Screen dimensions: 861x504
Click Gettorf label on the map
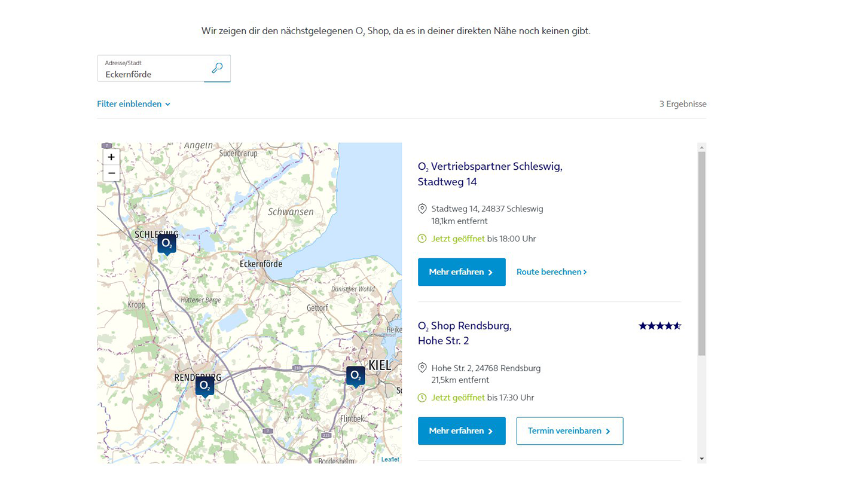(317, 308)
